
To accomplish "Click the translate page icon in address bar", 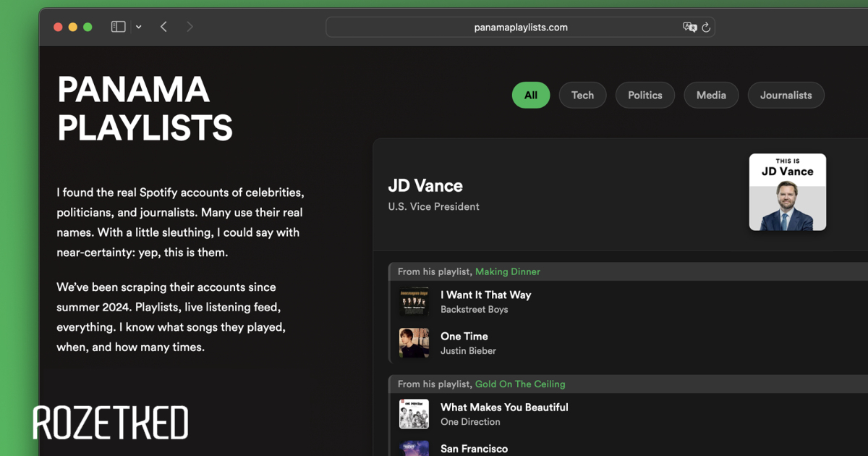I will (689, 28).
